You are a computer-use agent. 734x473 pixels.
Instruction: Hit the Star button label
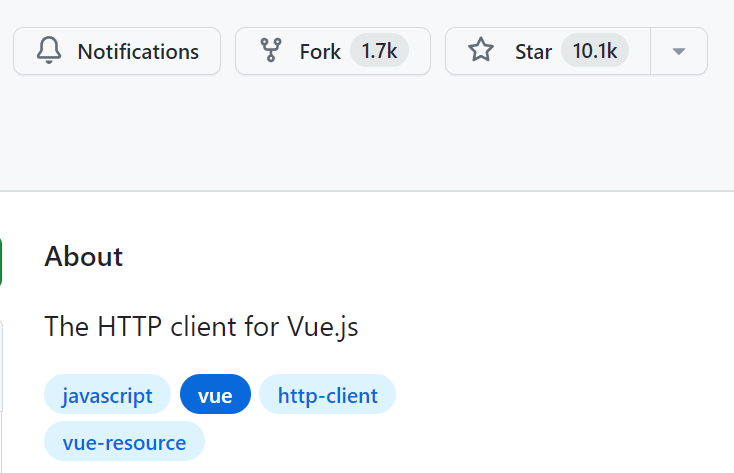point(533,51)
